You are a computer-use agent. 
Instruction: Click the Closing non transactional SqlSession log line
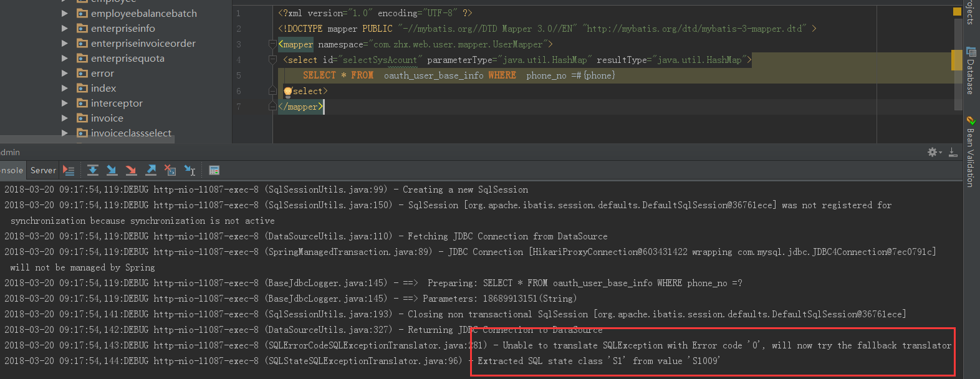pos(455,314)
